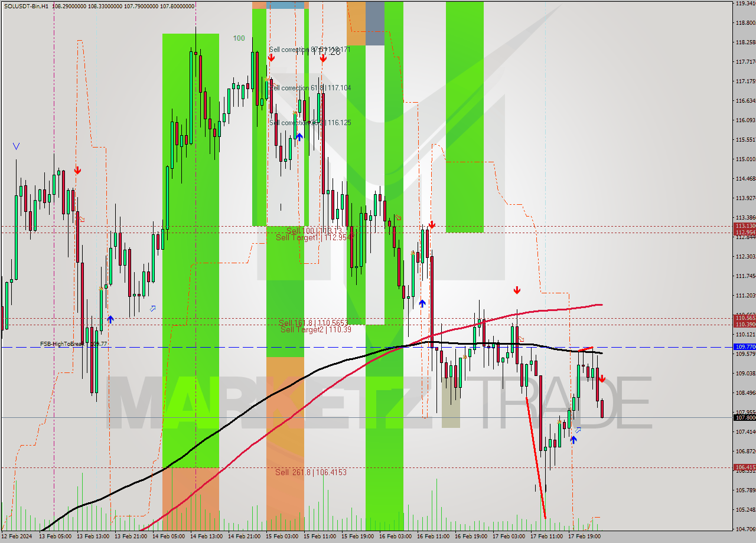756x543 pixels.
Task: Select the hollow blue diagonal arrow before 14 Feb
Action: [x=153, y=308]
